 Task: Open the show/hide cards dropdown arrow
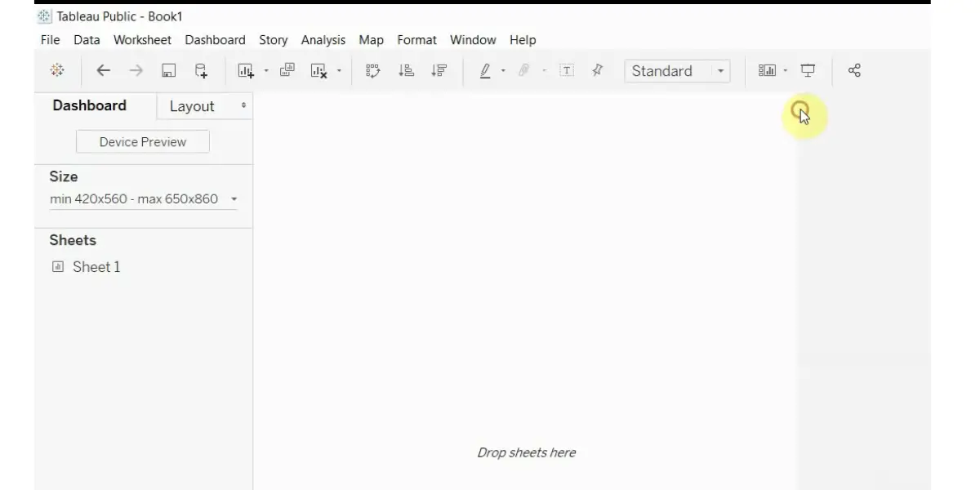click(786, 71)
